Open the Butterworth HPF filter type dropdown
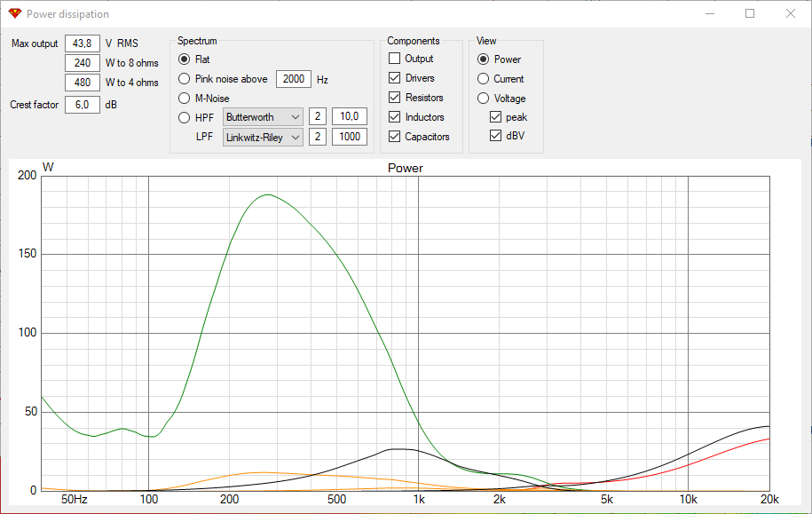Viewport: 812px width, 514px height. pos(263,117)
